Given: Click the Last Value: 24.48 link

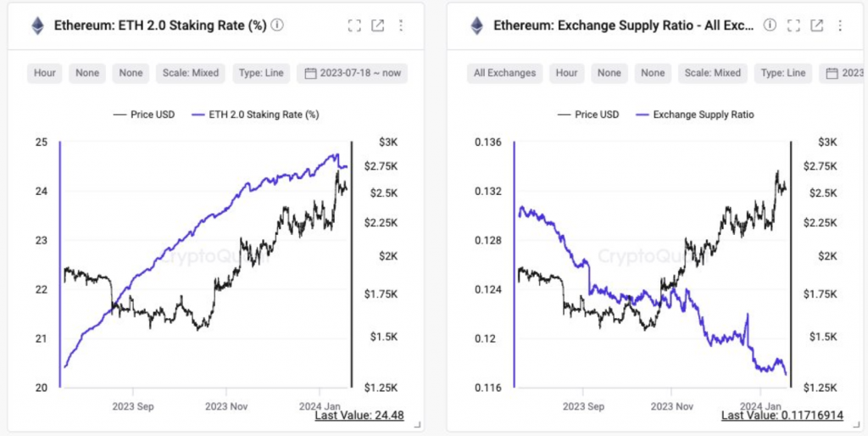Looking at the screenshot, I should pyautogui.click(x=359, y=416).
